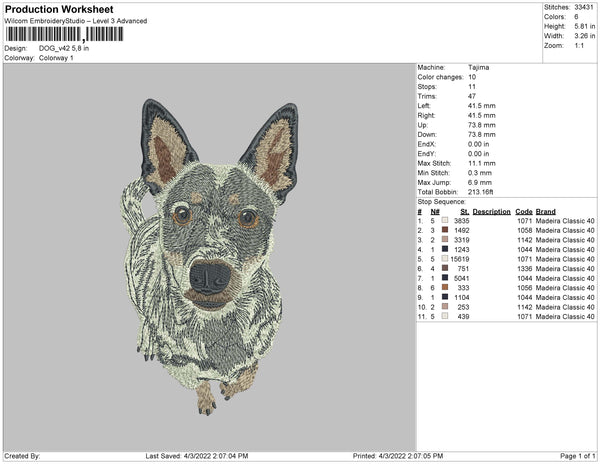The height and width of the screenshot is (464, 600).
Task: Select the cream swatch in stop 5
Action: point(445,259)
